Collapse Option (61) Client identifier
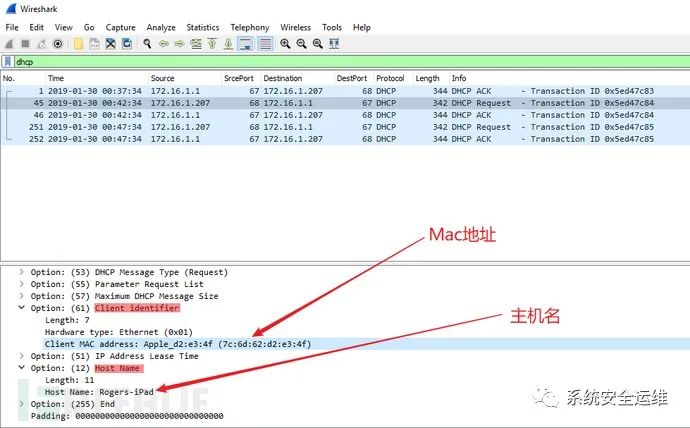This screenshot has width=690, height=428. coord(21,307)
